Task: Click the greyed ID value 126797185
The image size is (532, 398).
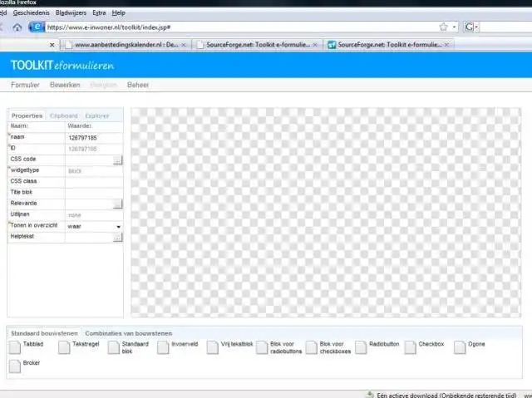Action: tap(82, 149)
